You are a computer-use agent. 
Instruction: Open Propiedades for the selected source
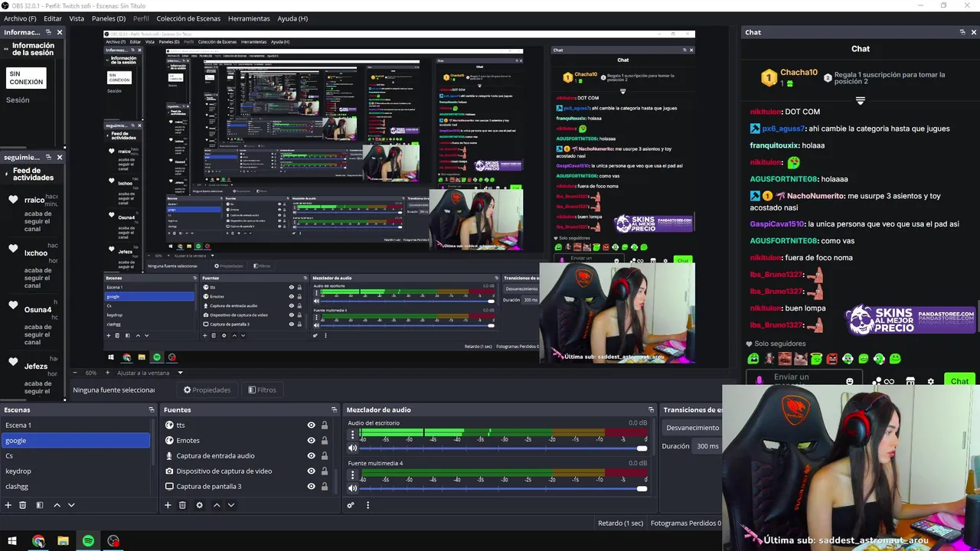point(207,390)
